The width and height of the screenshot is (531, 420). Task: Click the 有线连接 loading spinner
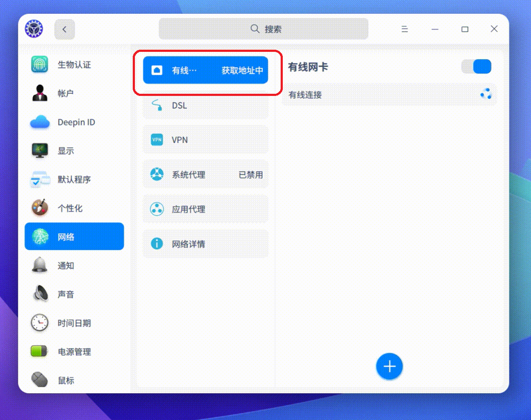click(486, 94)
